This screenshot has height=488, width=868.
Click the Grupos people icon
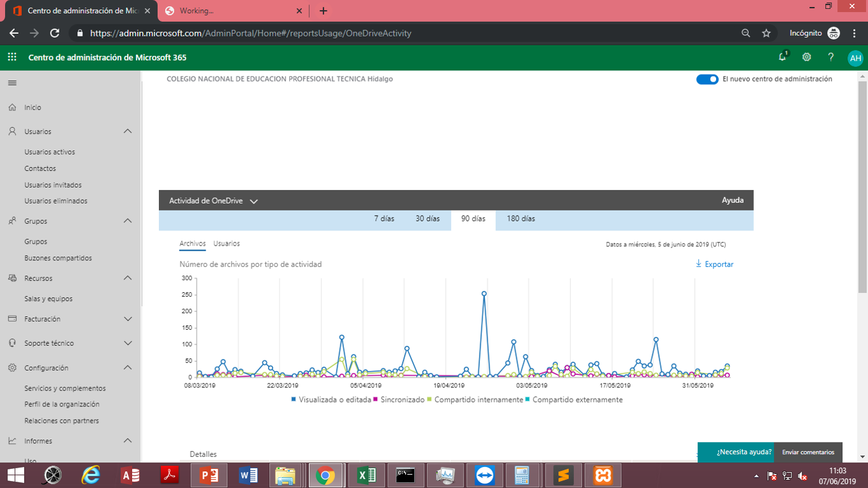tap(12, 221)
